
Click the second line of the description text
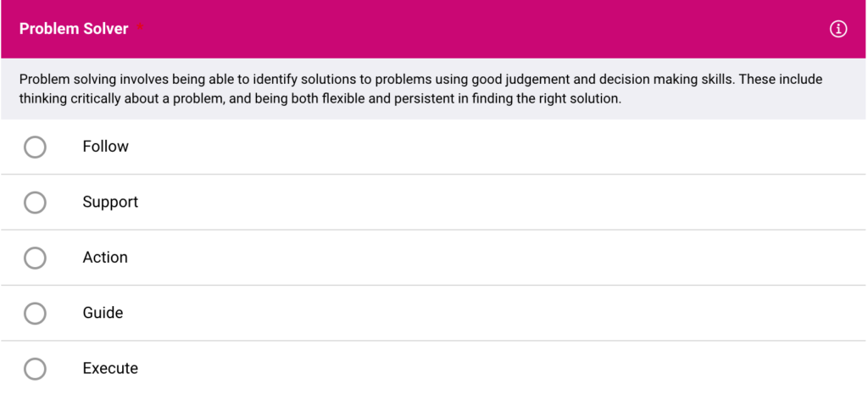coord(320,98)
